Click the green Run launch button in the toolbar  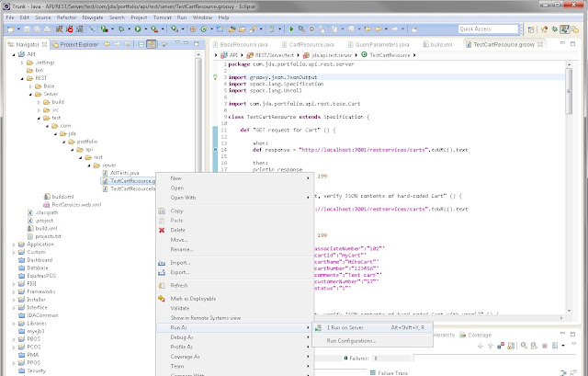pyautogui.click(x=138, y=28)
